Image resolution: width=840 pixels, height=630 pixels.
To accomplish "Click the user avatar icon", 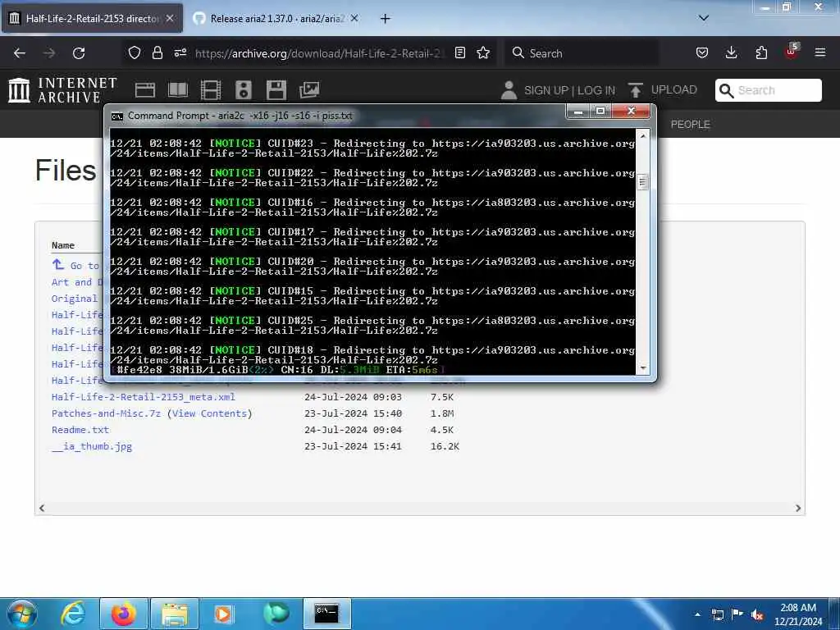I will click(509, 90).
